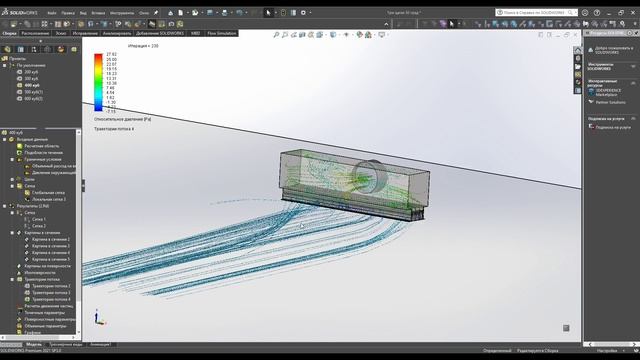This screenshot has height=360, width=640.
Task: Collapse the 'Входные данные' tree node
Action: tap(4, 139)
